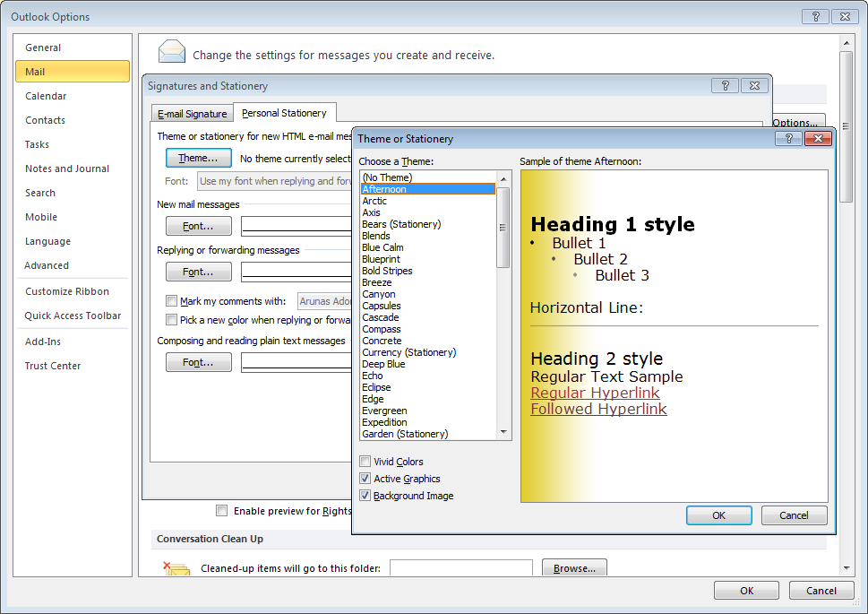Enable preview for Rights checkbox
The height and width of the screenshot is (614, 868).
(221, 510)
